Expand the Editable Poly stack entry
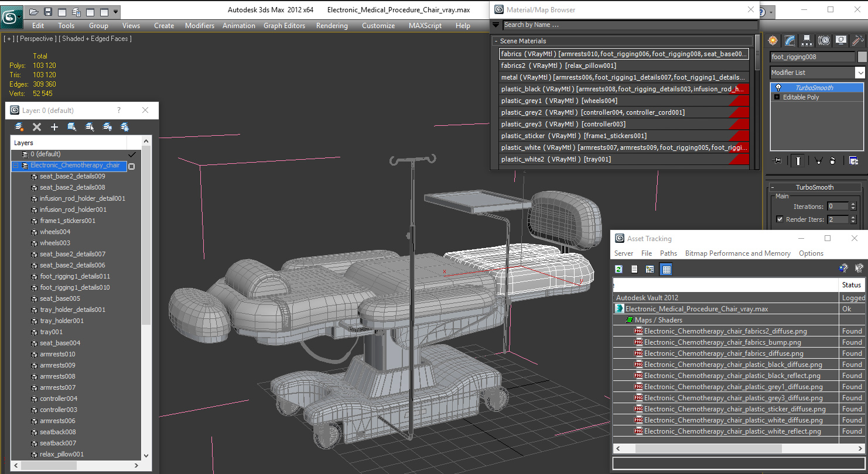Viewport: 868px width, 474px height. 777,97
